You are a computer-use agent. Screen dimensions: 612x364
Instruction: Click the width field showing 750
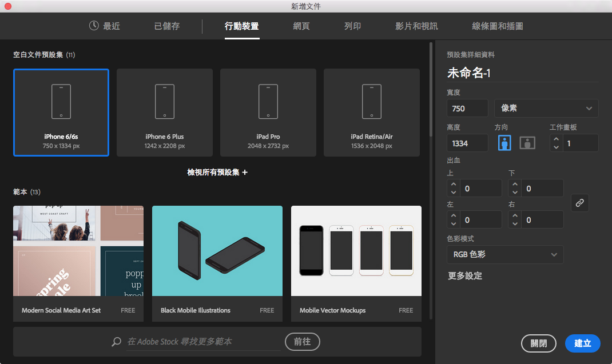coord(467,108)
